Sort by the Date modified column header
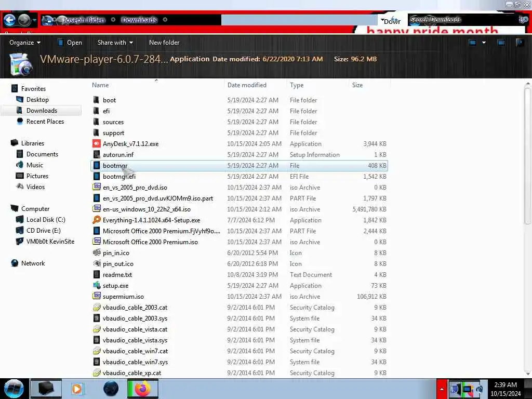 [x=247, y=85]
